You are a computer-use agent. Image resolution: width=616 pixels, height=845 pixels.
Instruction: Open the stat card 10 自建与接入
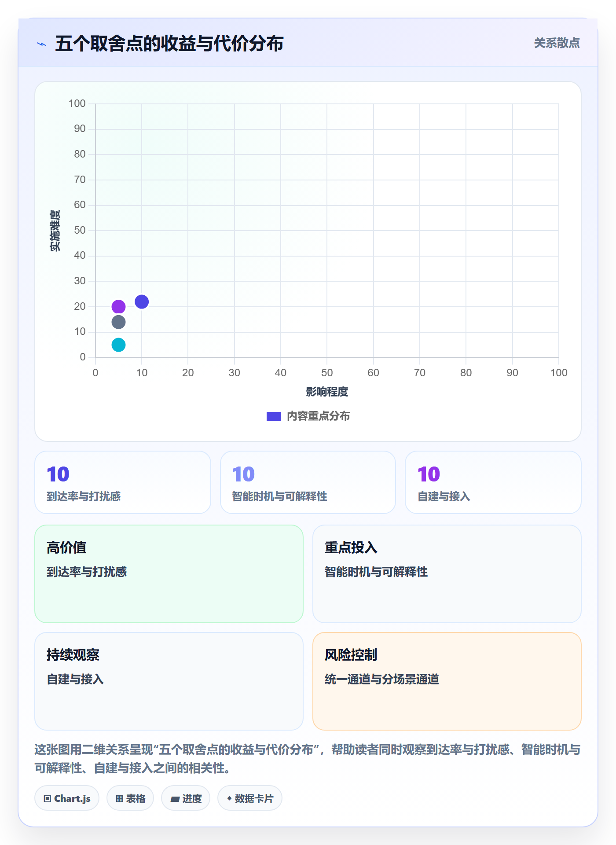tap(493, 482)
